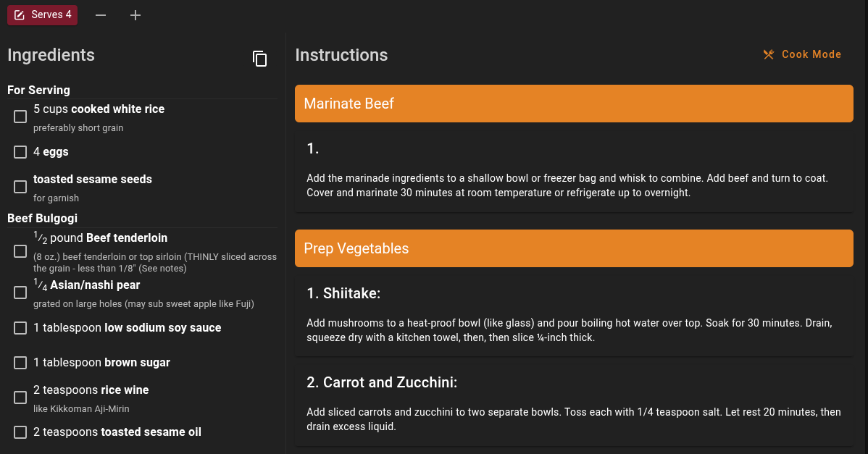Enable Cook Mode

[802, 54]
